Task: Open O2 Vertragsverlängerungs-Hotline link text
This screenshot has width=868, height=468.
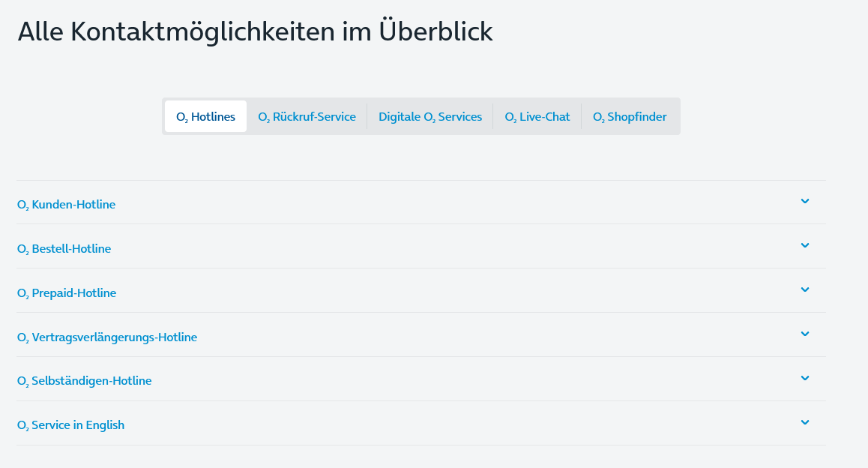Action: click(107, 337)
